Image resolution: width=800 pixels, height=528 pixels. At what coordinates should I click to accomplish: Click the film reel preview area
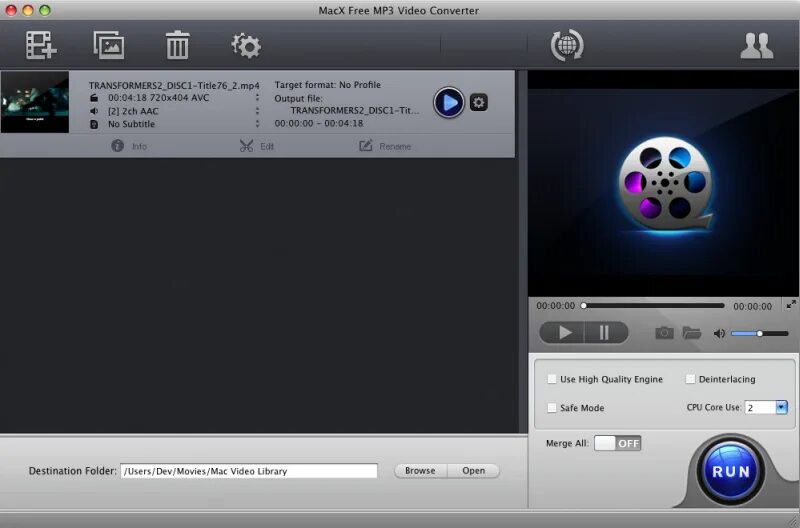click(663, 185)
